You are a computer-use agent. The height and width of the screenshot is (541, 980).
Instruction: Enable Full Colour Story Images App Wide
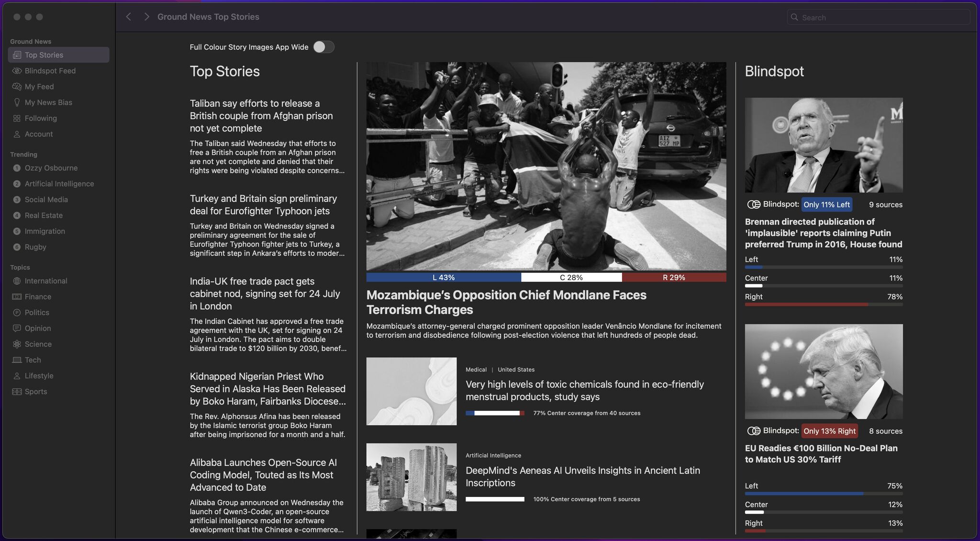pyautogui.click(x=323, y=46)
